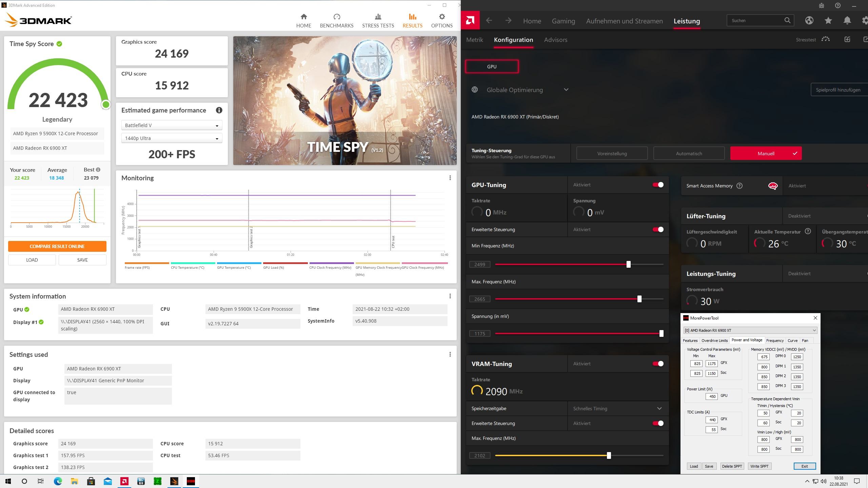Click the Exit button in MorePowerTool
868x488 pixels.
point(804,466)
